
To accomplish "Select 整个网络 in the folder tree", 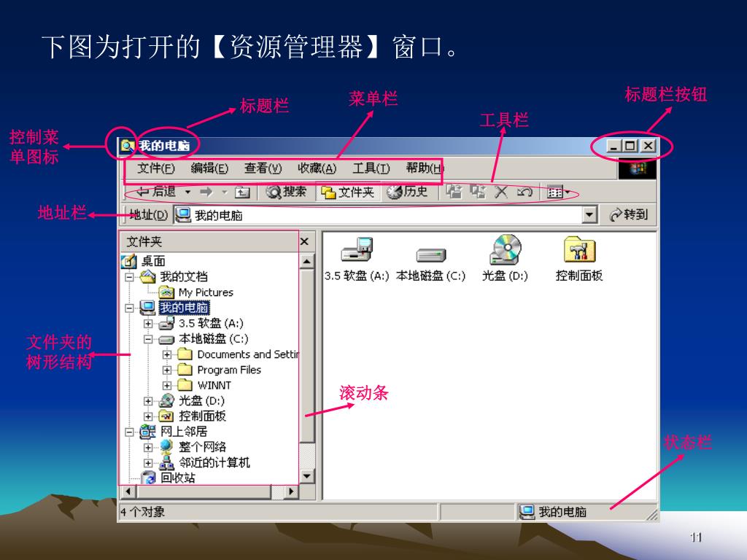I will [x=202, y=447].
